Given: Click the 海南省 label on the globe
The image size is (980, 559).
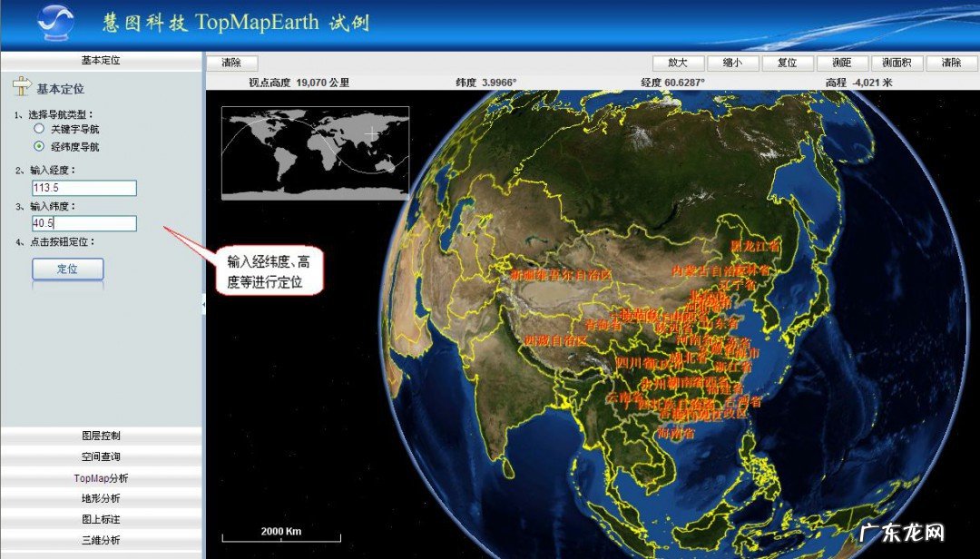Looking at the screenshot, I should pyautogui.click(x=675, y=432).
